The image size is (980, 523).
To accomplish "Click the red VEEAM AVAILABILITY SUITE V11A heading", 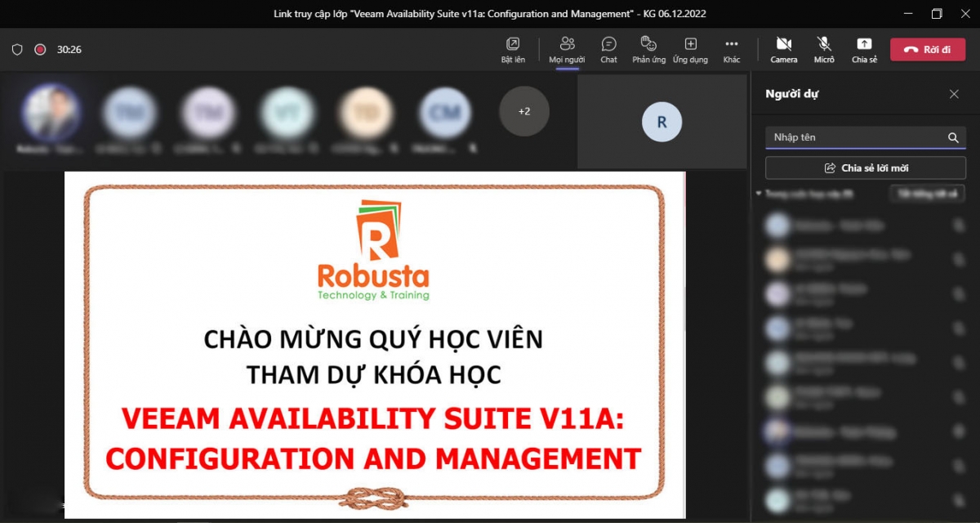I will click(373, 420).
